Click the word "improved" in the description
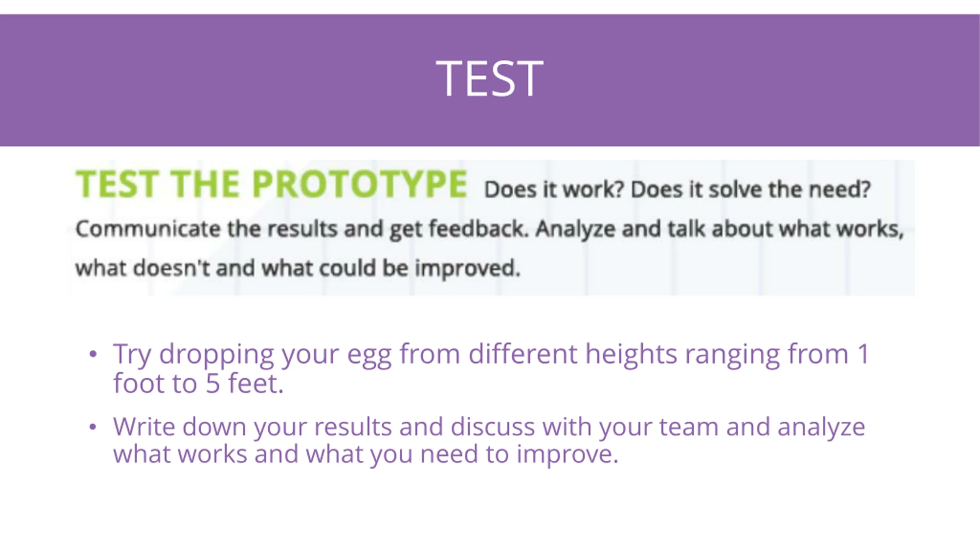Screen dimensions: 980x551 tap(468, 269)
